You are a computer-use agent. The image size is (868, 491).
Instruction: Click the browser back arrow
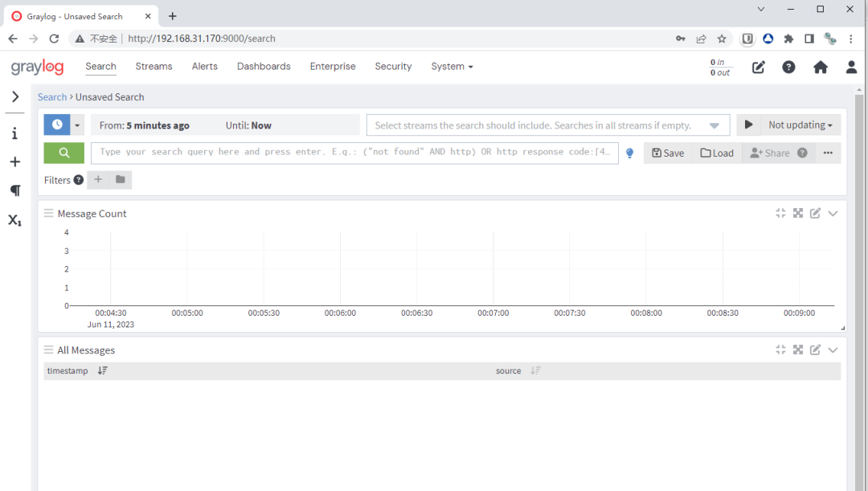(x=13, y=39)
